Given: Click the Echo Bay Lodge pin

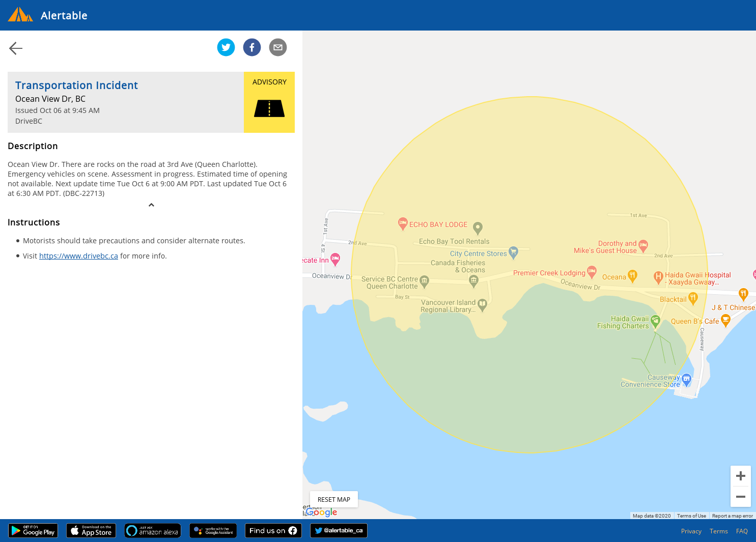Looking at the screenshot, I should (403, 223).
